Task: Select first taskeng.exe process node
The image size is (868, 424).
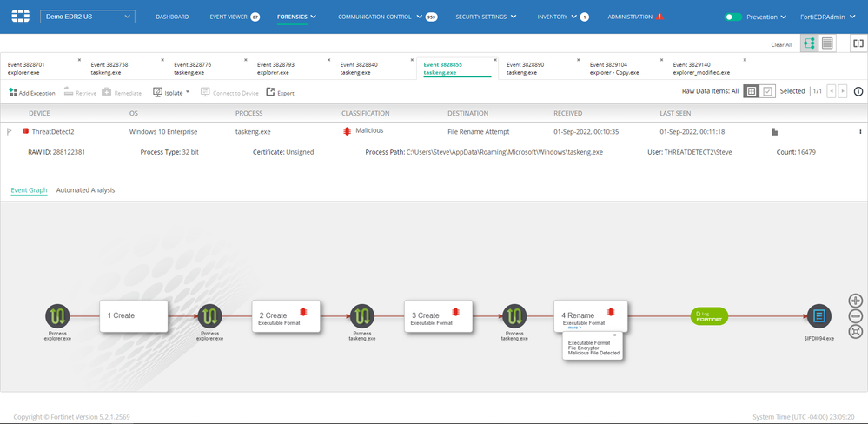Action: 362,316
